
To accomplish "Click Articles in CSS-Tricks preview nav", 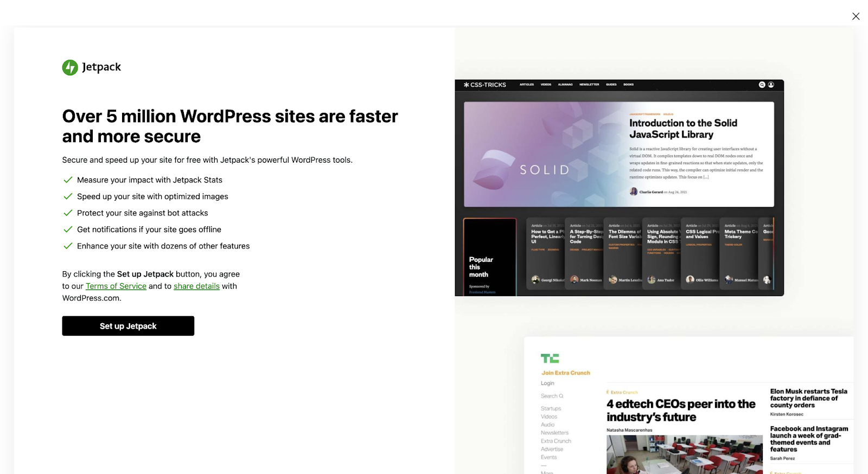I will (x=527, y=85).
